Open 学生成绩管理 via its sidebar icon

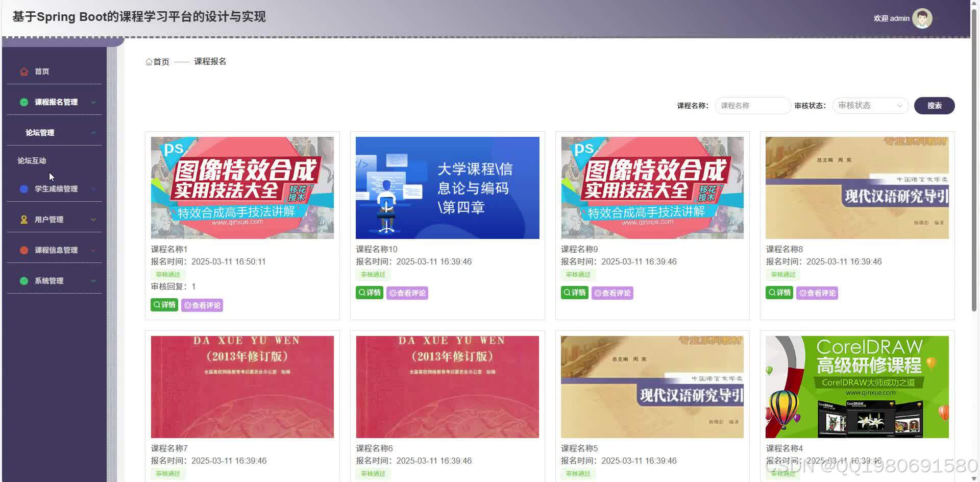click(23, 189)
